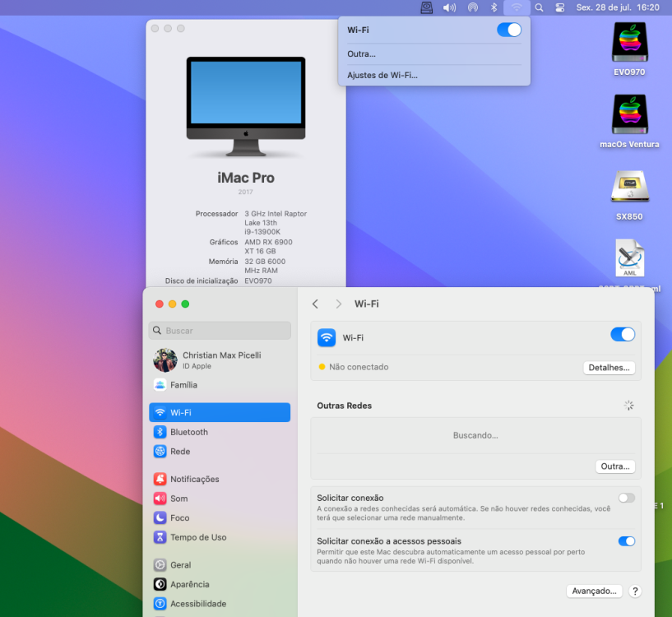Click the date and time clock
672x617 pixels.
[618, 7]
